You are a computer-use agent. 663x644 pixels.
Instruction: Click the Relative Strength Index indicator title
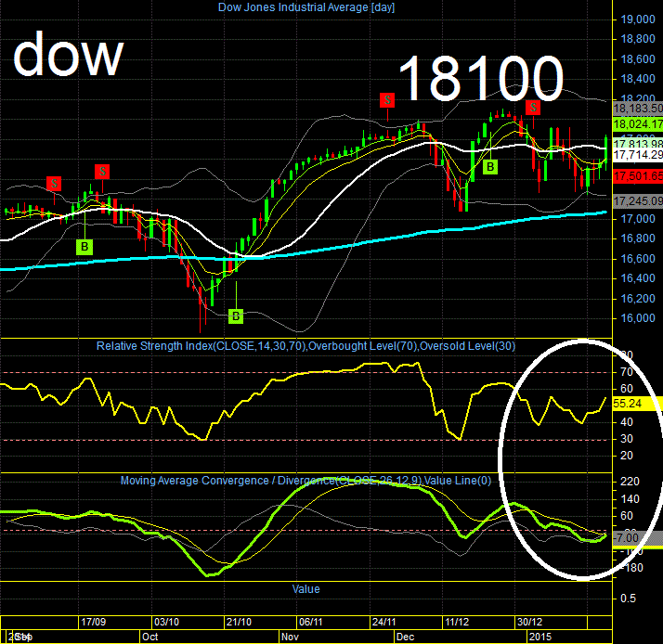point(305,346)
